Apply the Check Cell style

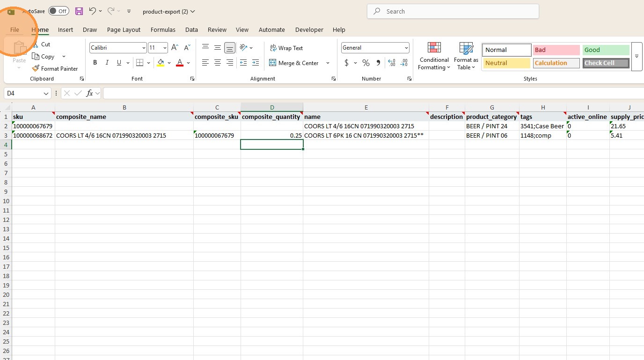click(x=606, y=63)
